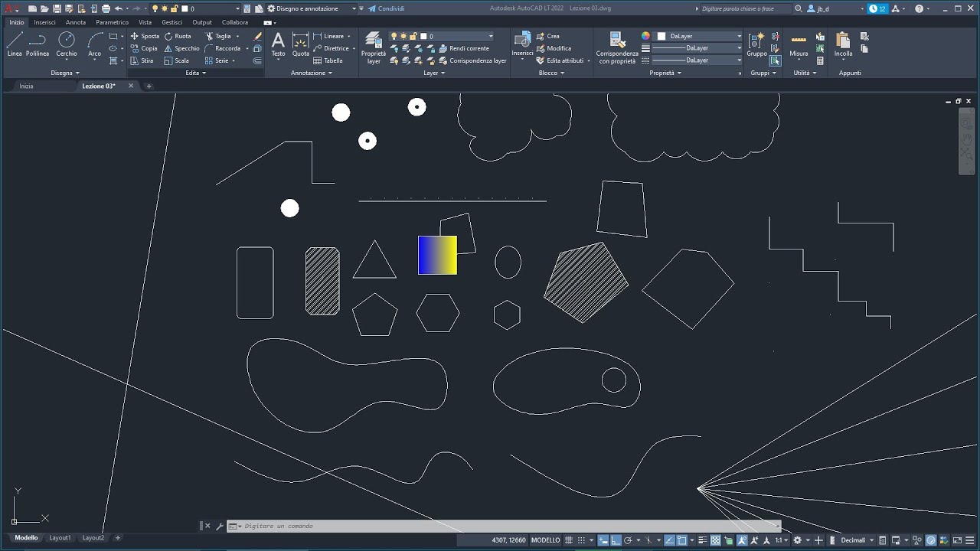Expand the Annotazione panel
Viewport: 980px width, 551px height.
pos(312,73)
